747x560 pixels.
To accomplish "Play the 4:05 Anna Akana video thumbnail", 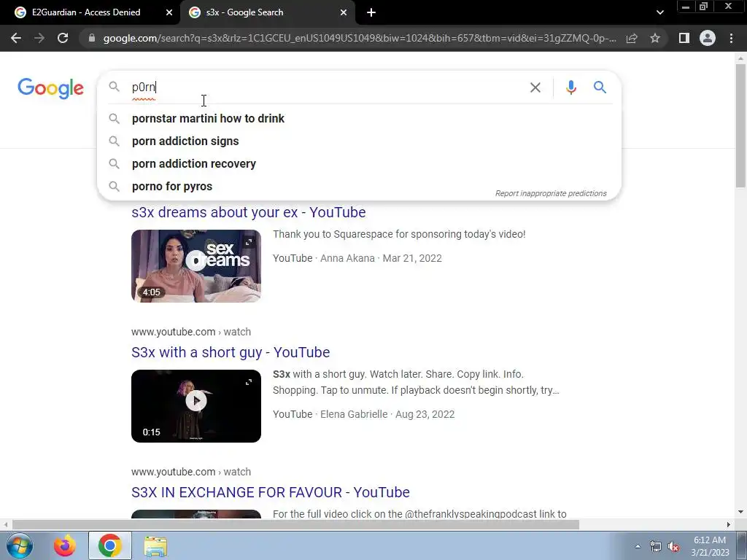I will [x=196, y=265].
